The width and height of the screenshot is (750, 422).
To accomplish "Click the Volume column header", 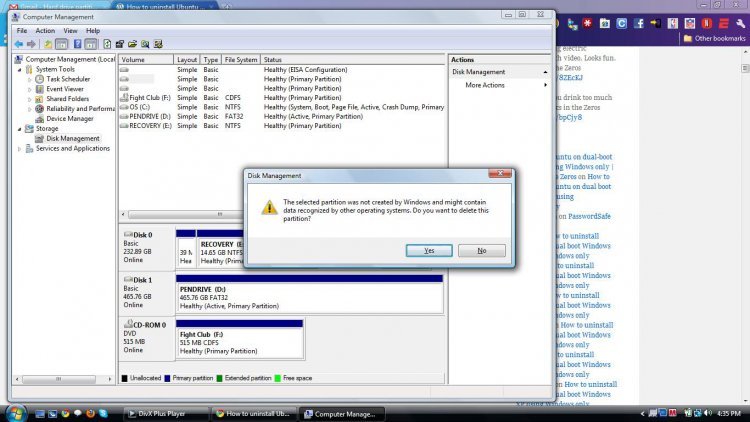I will click(146, 60).
